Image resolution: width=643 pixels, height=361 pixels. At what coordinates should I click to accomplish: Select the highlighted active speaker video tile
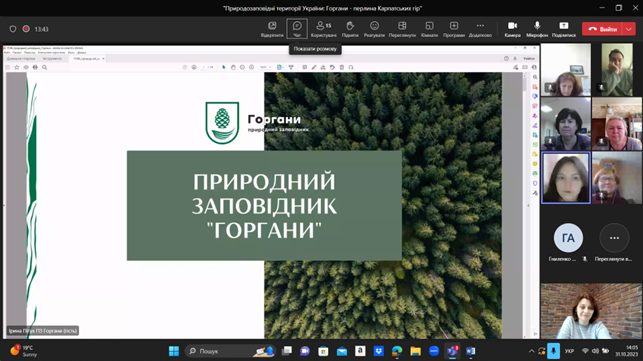click(x=566, y=178)
